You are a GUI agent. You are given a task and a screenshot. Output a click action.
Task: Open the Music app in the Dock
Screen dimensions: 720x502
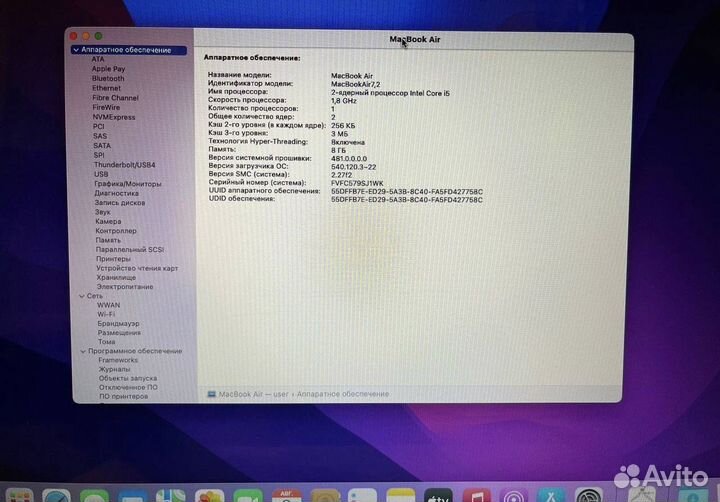tap(477, 496)
